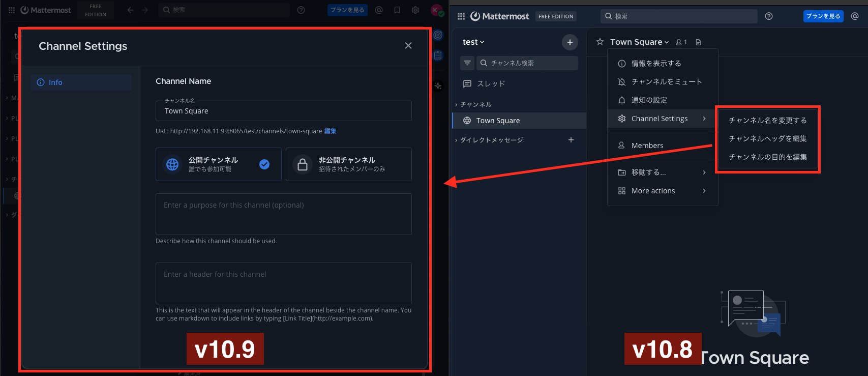Image resolution: width=868 pixels, height=376 pixels.
Task: Click Mattermost logo in v10.8 window
Action: pyautogui.click(x=500, y=16)
